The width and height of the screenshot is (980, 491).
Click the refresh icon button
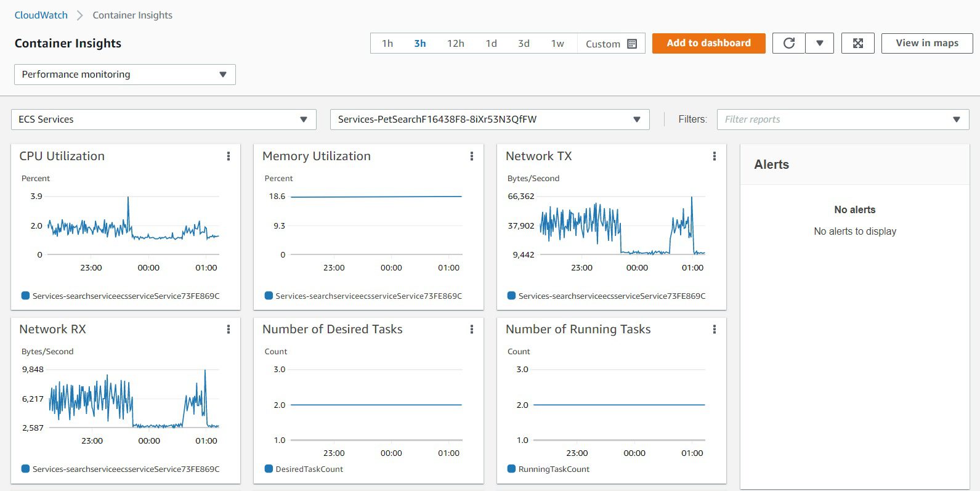coord(789,43)
